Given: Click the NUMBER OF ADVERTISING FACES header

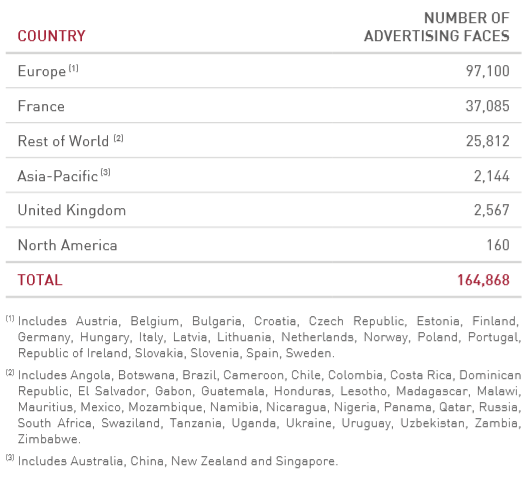Looking at the screenshot, I should coord(437,27).
